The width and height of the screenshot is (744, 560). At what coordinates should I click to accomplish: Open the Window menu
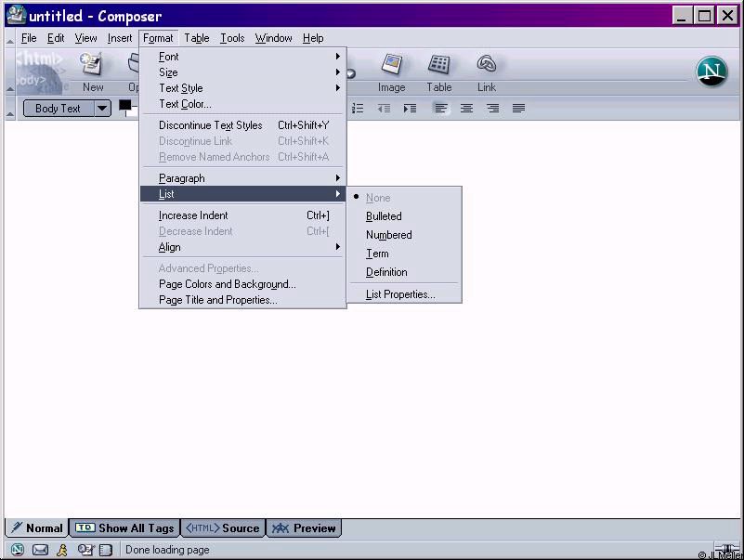click(273, 38)
